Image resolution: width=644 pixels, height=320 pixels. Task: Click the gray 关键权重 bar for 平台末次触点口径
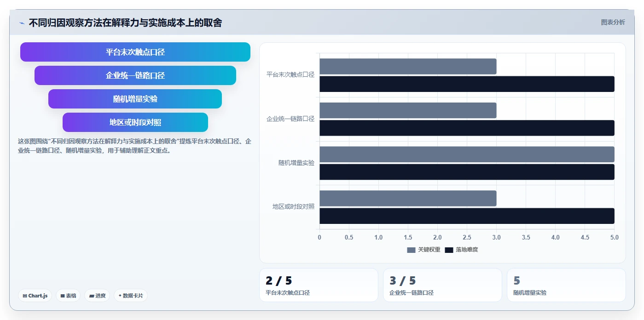click(x=408, y=66)
